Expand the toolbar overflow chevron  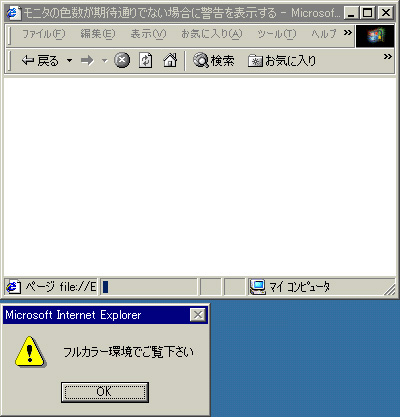pos(388,57)
